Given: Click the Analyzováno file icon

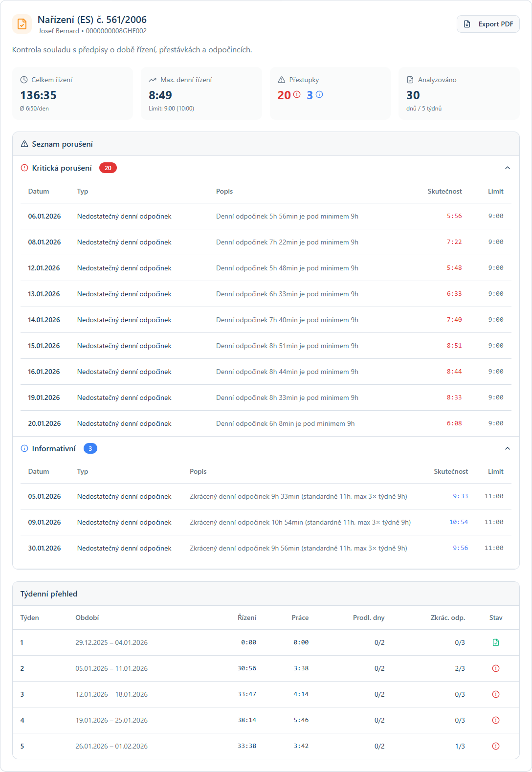Looking at the screenshot, I should (x=410, y=80).
